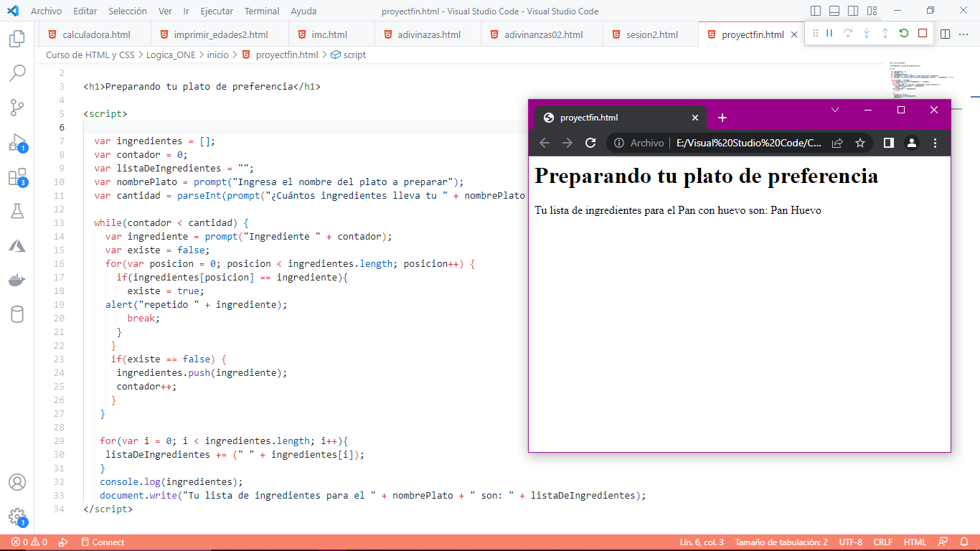Click debug Step Over button
The image size is (980, 551).
point(848,33)
